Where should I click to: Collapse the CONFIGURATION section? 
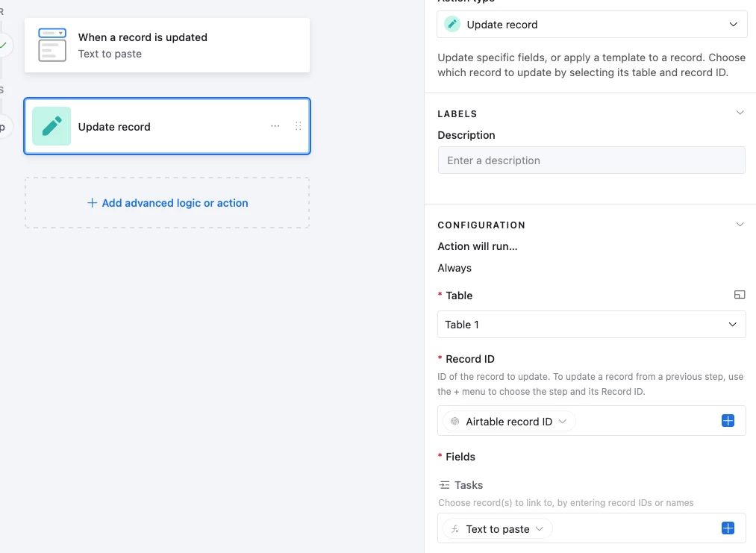click(x=740, y=225)
